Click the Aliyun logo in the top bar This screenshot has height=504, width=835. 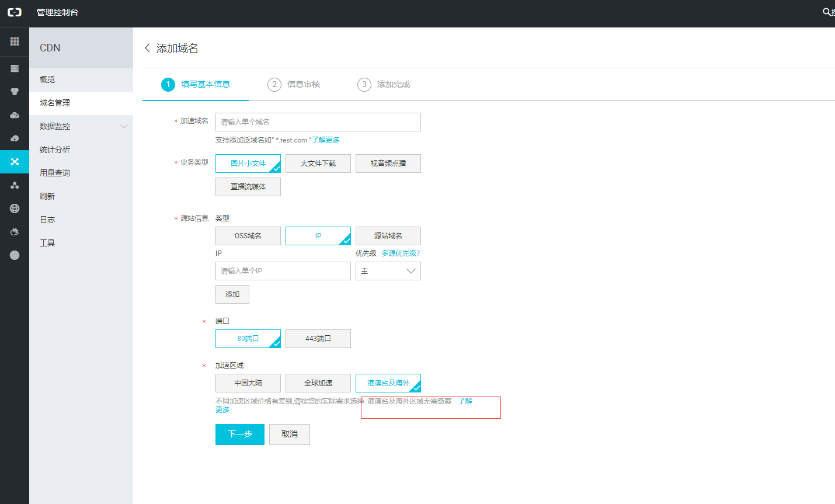point(14,12)
